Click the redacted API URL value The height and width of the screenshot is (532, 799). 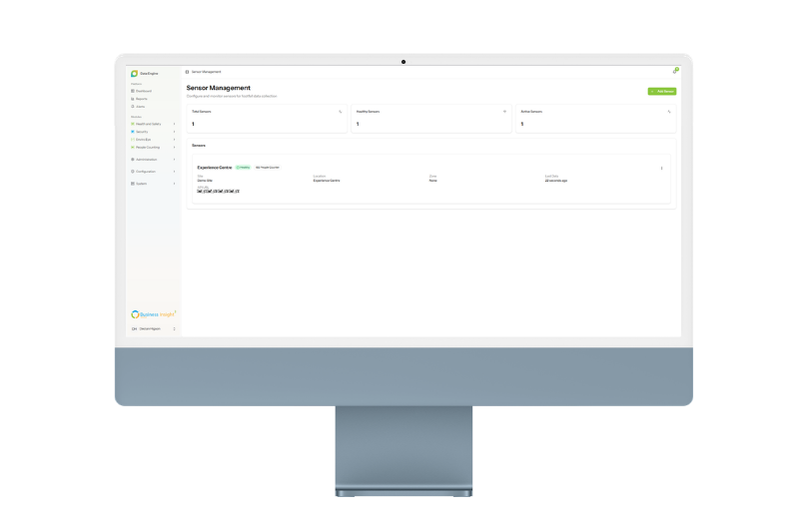pos(218,192)
